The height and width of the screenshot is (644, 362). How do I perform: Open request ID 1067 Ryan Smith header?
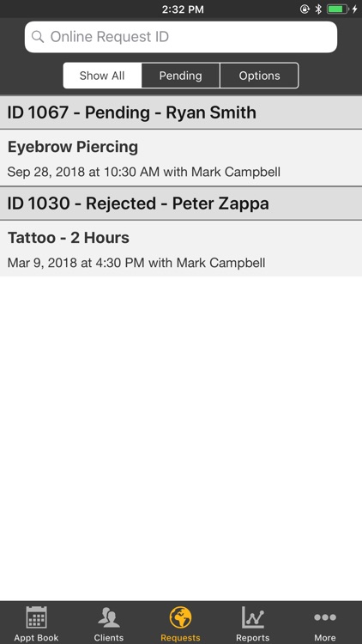(x=181, y=112)
